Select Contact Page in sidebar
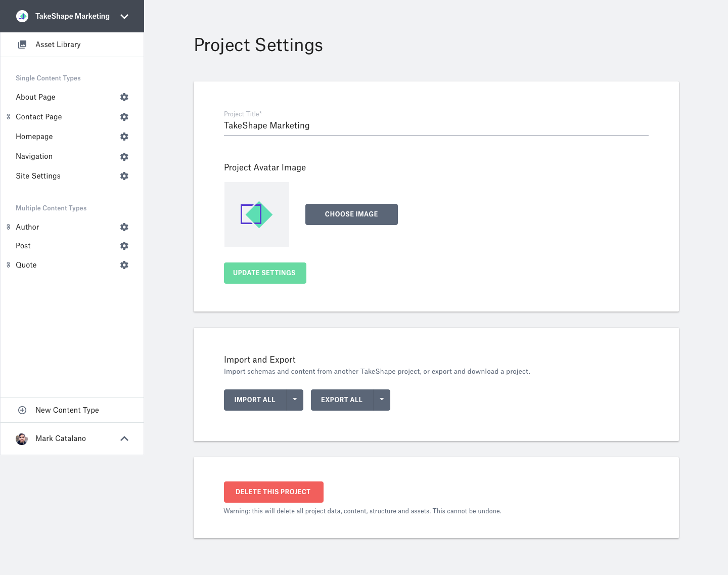This screenshot has width=728, height=575. (x=39, y=117)
